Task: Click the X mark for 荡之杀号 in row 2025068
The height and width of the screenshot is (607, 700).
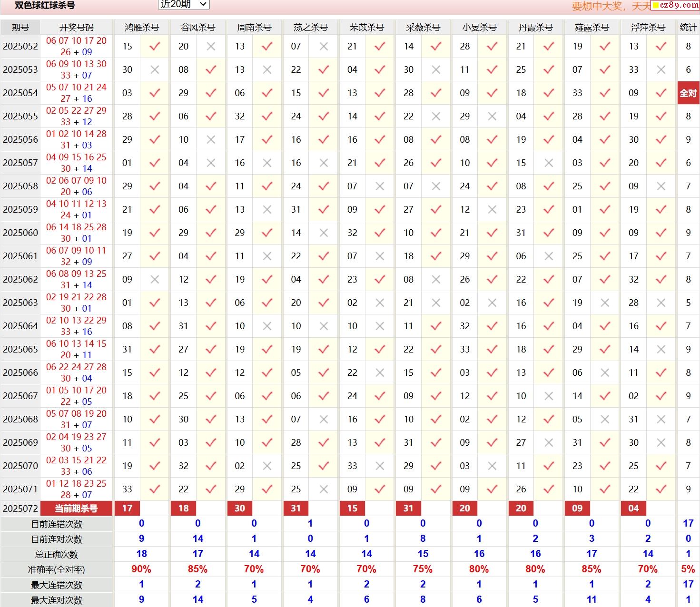Action: (x=324, y=419)
